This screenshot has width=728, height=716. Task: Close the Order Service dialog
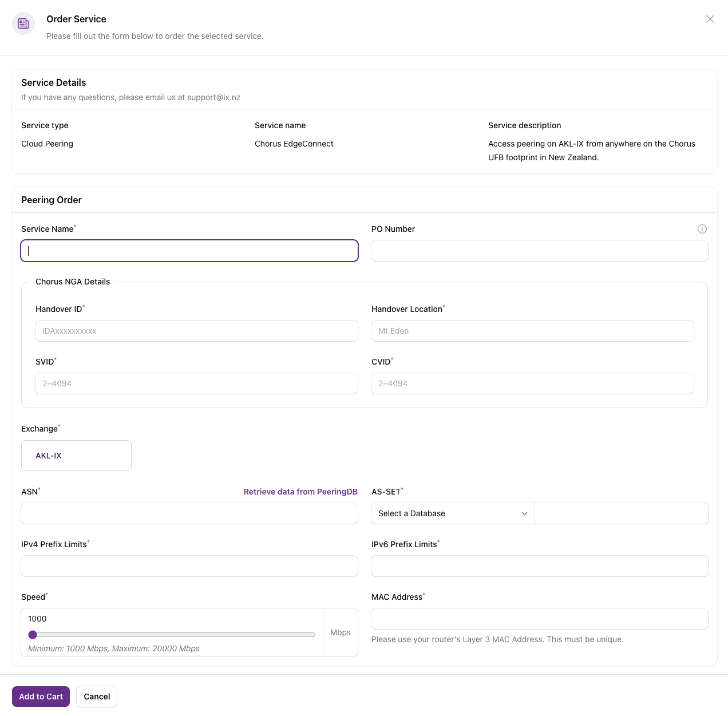[x=710, y=19]
